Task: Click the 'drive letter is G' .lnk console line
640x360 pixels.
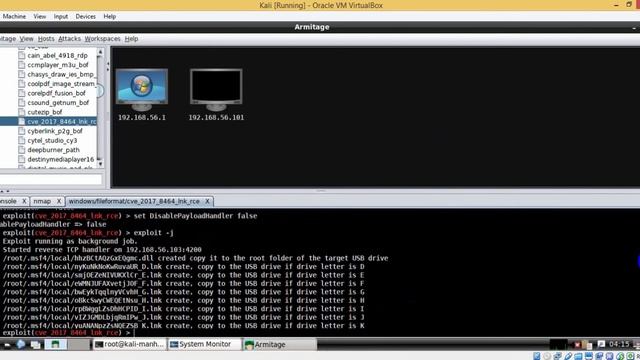Action: coord(184,292)
